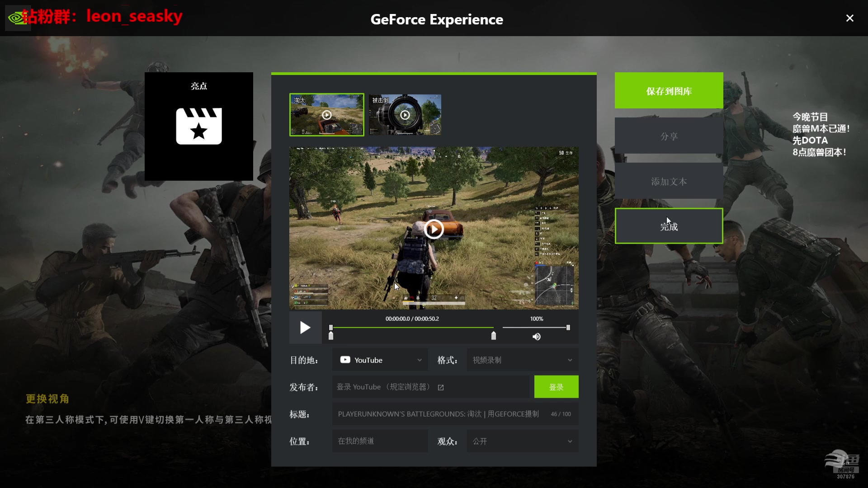Click the 分享 share button
This screenshot has width=868, height=488.
pos(669,136)
